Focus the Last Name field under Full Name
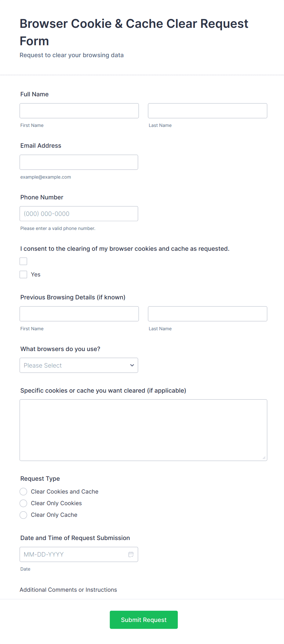The image size is (284, 644). point(207,111)
